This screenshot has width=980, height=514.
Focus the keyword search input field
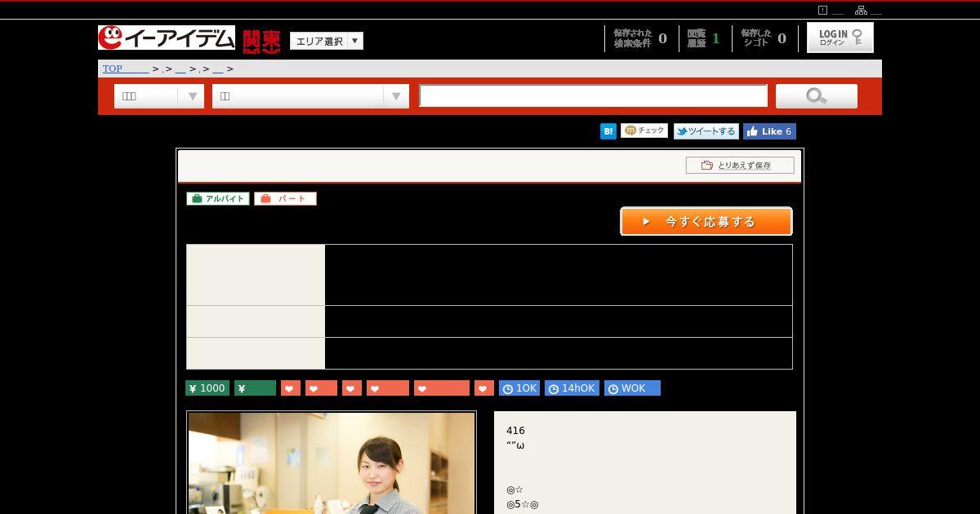[x=594, y=95]
